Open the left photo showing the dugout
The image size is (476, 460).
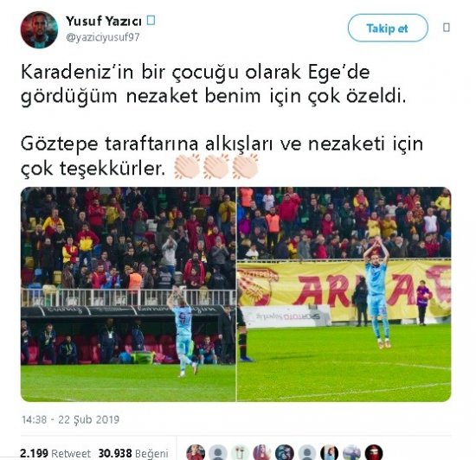[128, 294]
